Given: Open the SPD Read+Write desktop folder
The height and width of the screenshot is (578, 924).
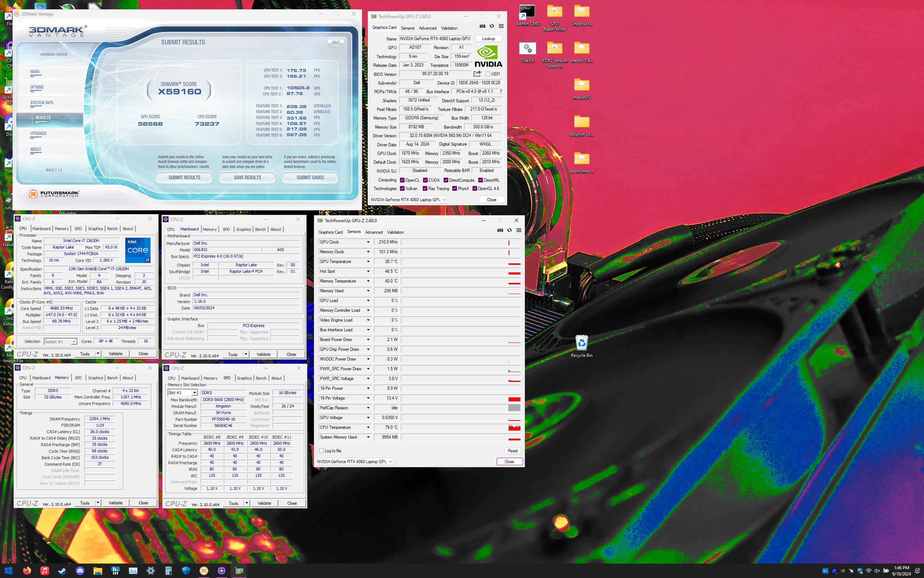Looking at the screenshot, I should click(554, 18).
